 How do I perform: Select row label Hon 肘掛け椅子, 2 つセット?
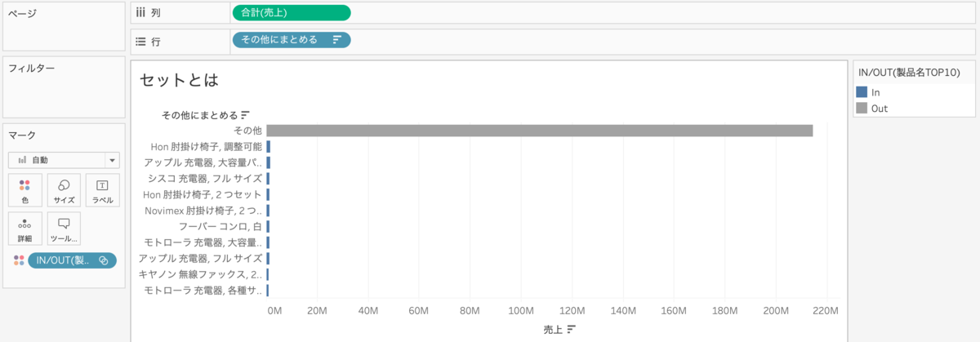click(203, 194)
